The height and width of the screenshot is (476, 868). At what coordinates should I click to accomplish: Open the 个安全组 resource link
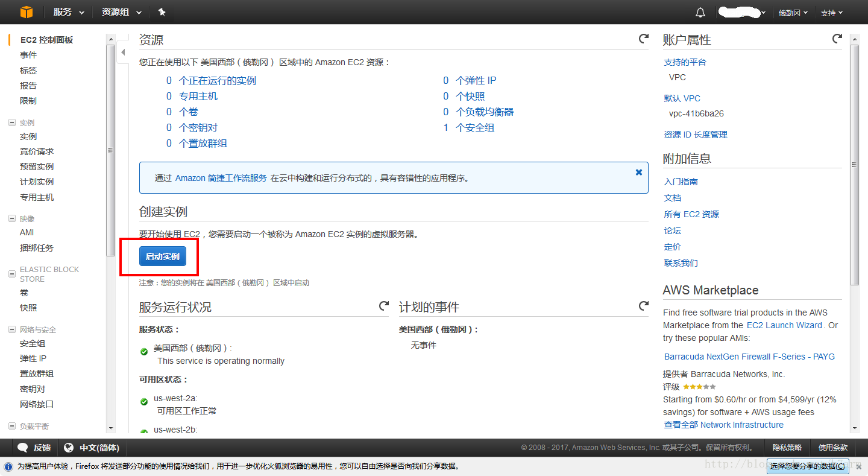pos(475,128)
